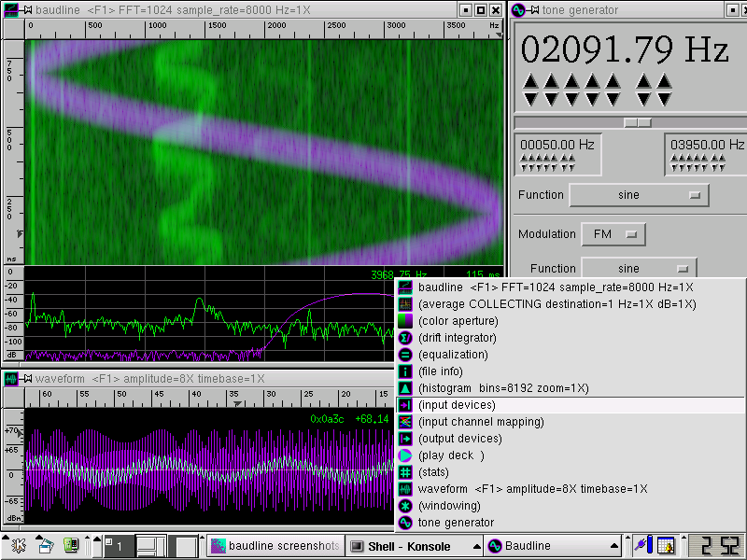
Task: Open the play deck from menu
Action: [x=451, y=455]
